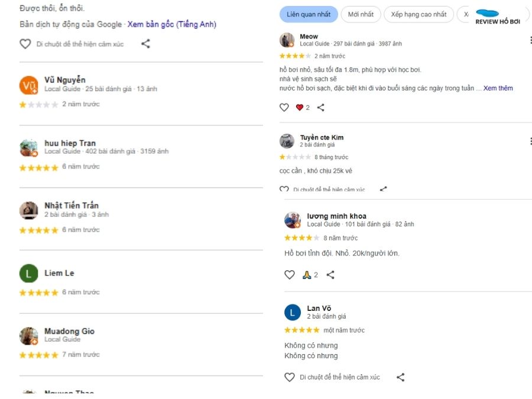Click 'Xem bản gốc (Tiếng Anh)' link
This screenshot has height=399, width=532.
[x=171, y=24]
